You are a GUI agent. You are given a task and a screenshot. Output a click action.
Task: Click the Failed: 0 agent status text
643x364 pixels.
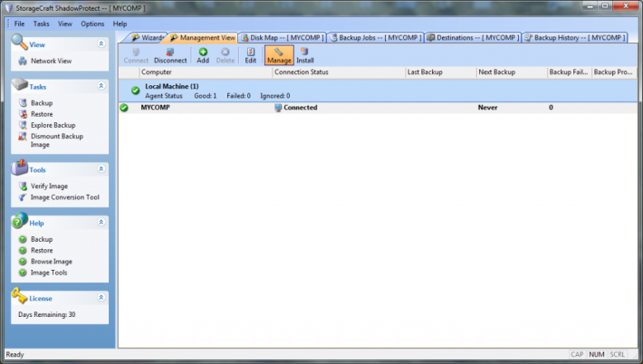(238, 96)
